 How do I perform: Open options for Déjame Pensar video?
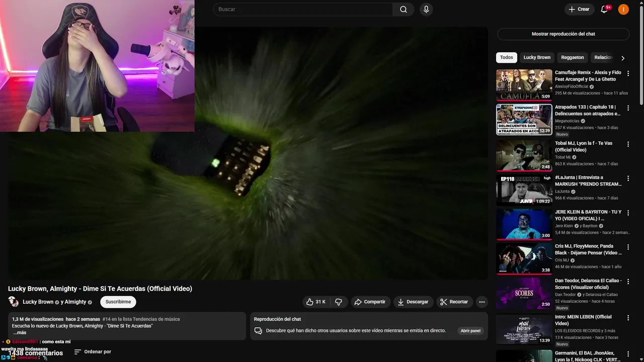pos(628,247)
